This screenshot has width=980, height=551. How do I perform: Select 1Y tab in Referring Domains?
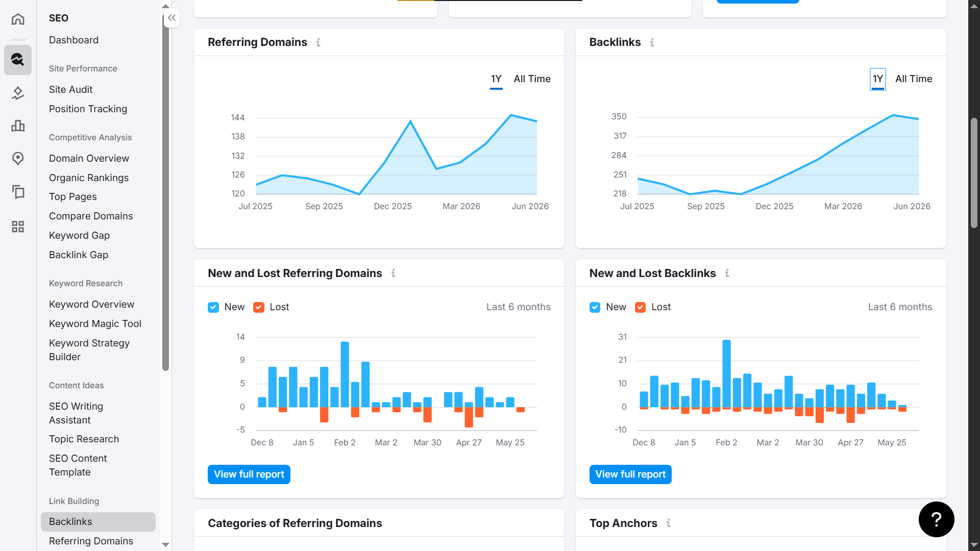pos(496,79)
